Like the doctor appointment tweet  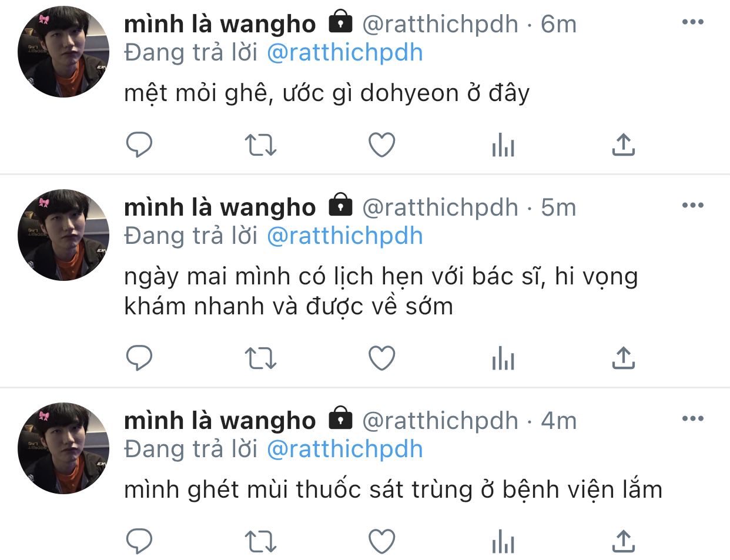[x=381, y=358]
